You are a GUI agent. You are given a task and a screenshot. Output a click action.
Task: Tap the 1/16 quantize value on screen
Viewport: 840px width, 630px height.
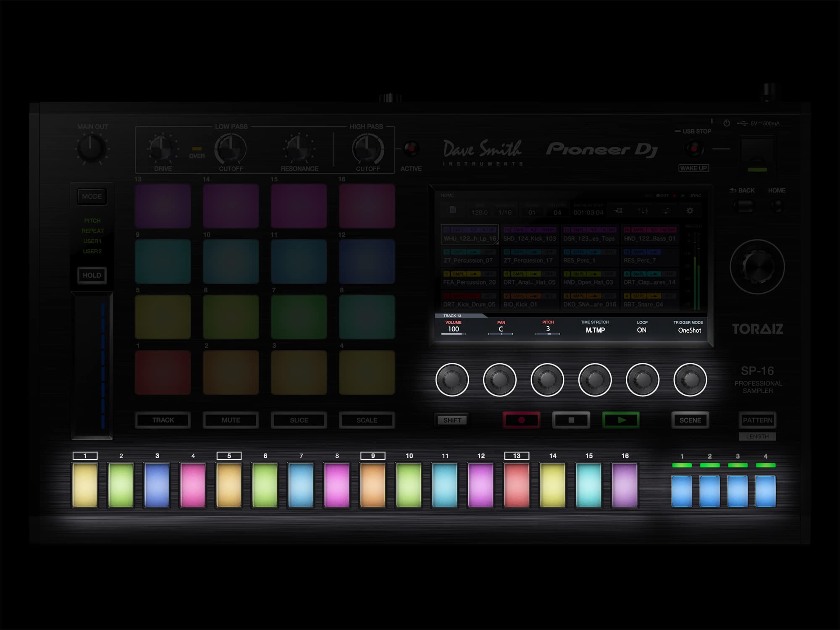point(504,211)
